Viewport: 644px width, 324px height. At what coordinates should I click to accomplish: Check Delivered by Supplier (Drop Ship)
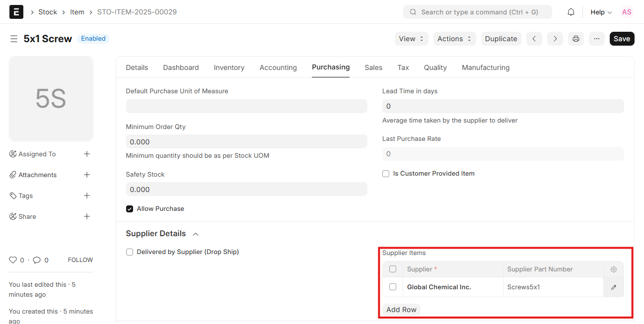[x=130, y=252]
